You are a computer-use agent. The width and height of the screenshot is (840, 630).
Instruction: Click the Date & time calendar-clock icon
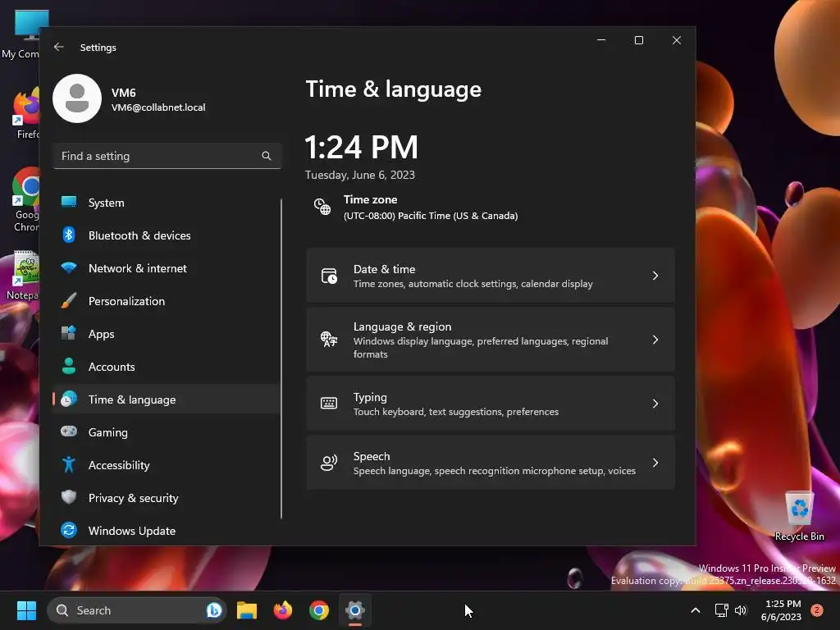(329, 276)
